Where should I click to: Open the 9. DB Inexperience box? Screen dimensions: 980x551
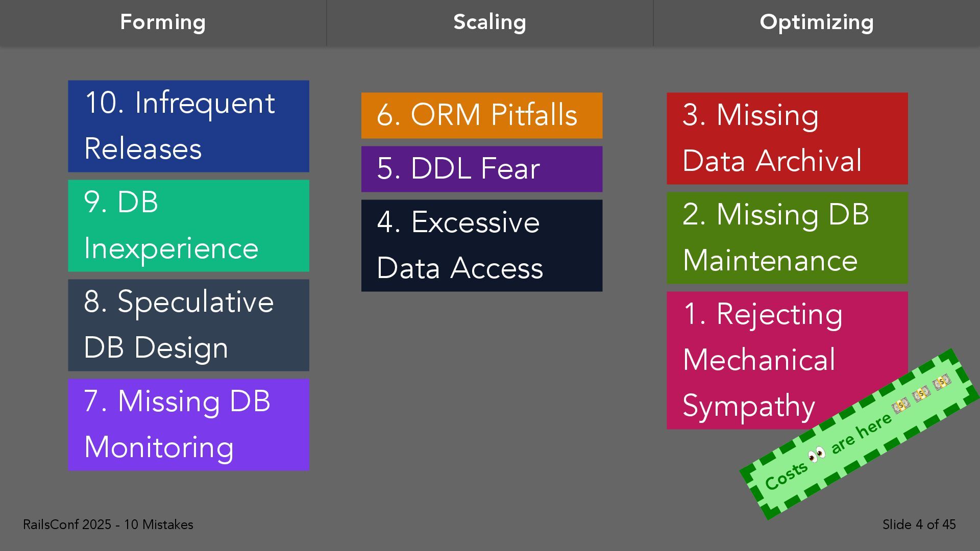point(188,226)
